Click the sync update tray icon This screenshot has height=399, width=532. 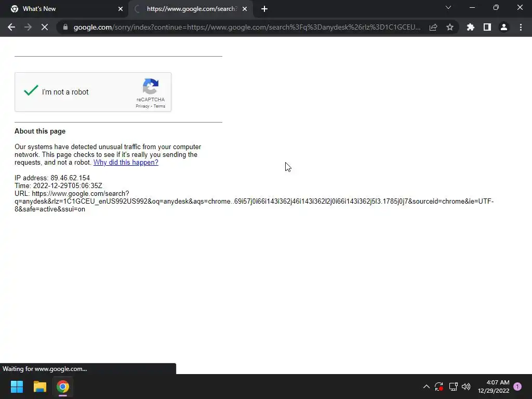(438, 387)
